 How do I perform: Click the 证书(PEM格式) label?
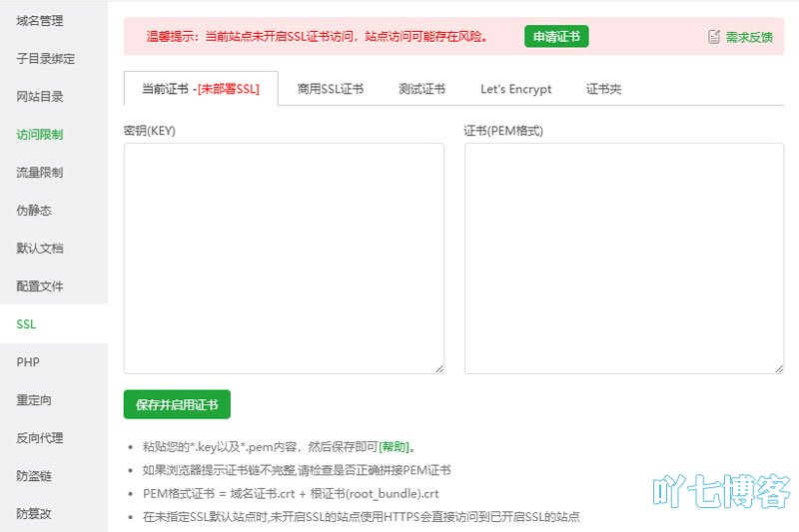503,131
